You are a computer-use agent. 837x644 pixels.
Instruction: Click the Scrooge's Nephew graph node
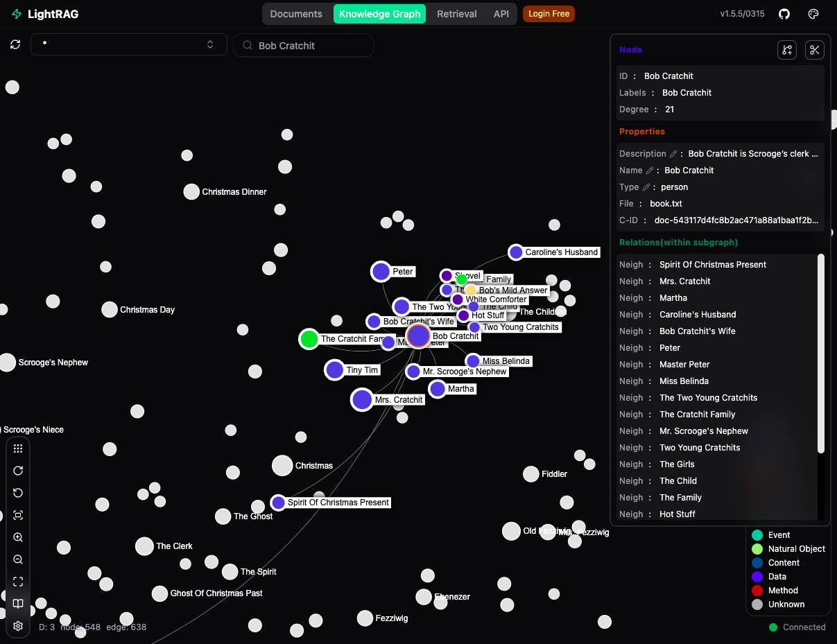[x=7, y=363]
